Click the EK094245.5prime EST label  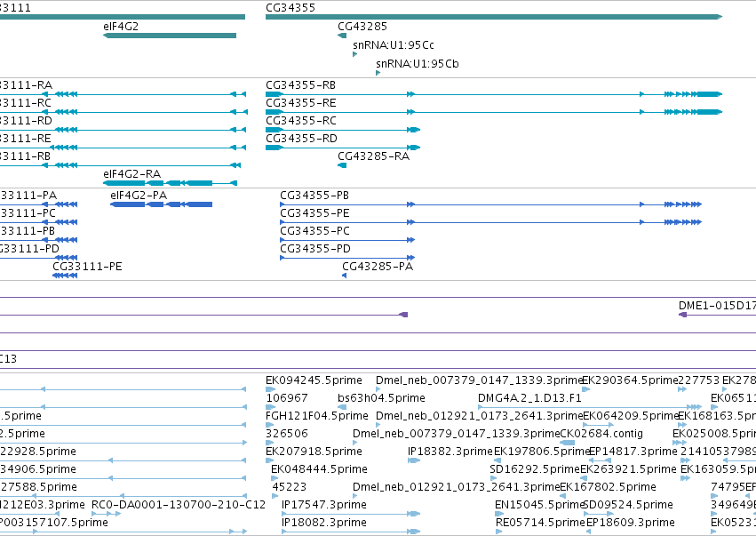(314, 380)
